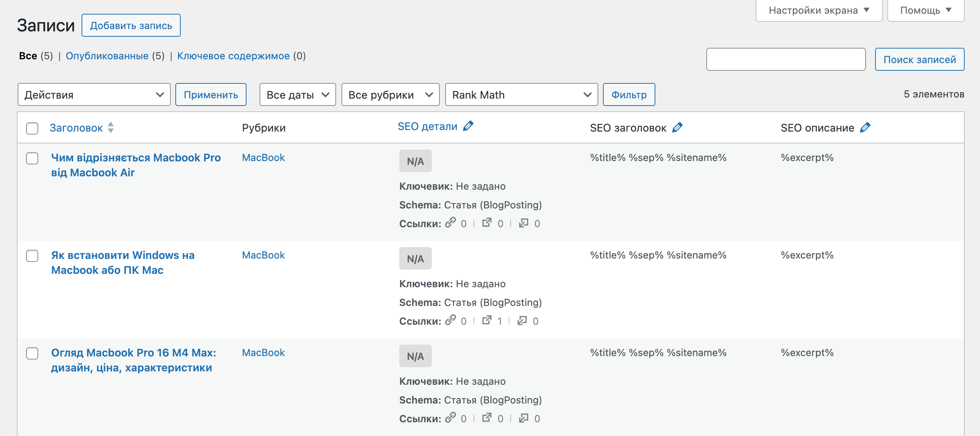Sort by the Заголовок column header
The height and width of the screenshot is (436, 980).
coord(76,128)
